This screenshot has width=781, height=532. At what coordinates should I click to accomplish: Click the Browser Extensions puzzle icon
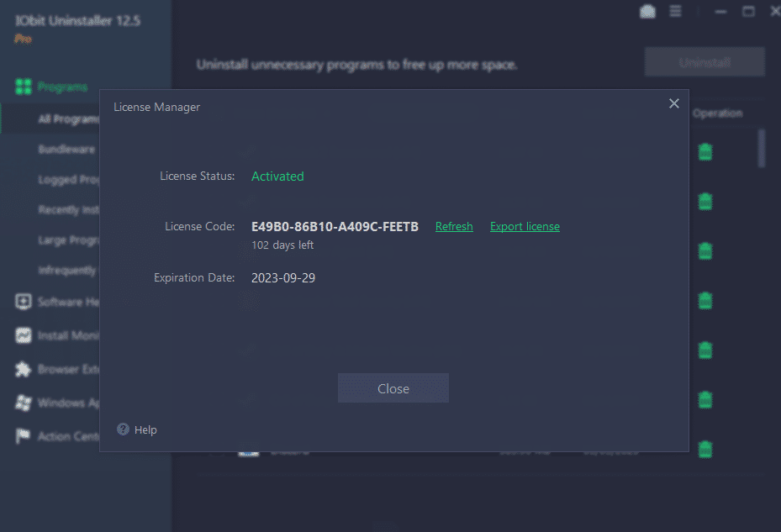tap(24, 369)
